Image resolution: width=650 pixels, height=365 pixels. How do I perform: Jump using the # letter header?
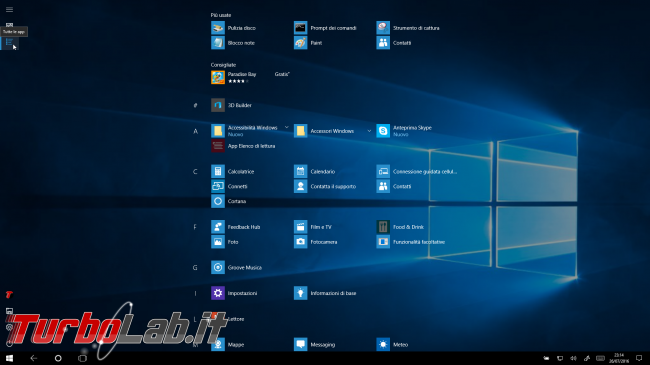(x=195, y=105)
